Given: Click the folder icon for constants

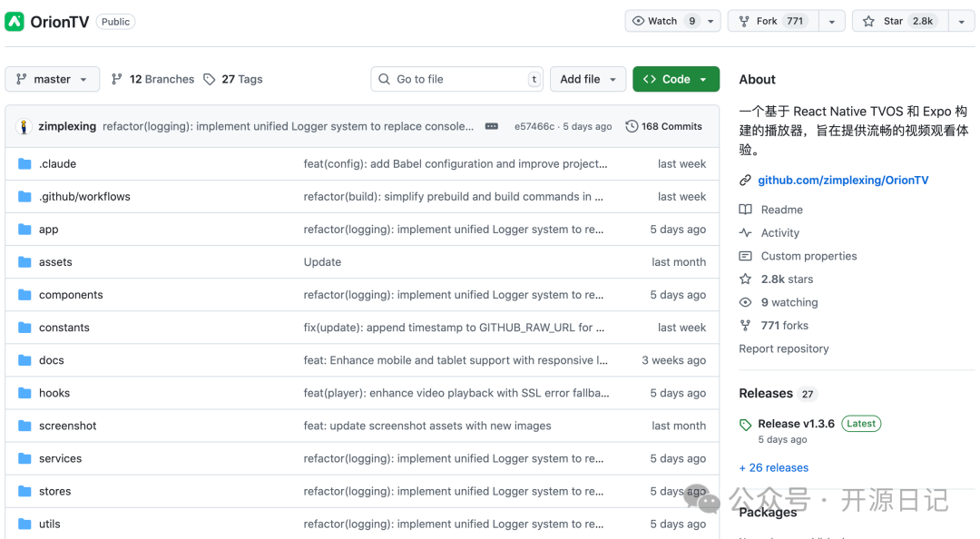Looking at the screenshot, I should 25,328.
